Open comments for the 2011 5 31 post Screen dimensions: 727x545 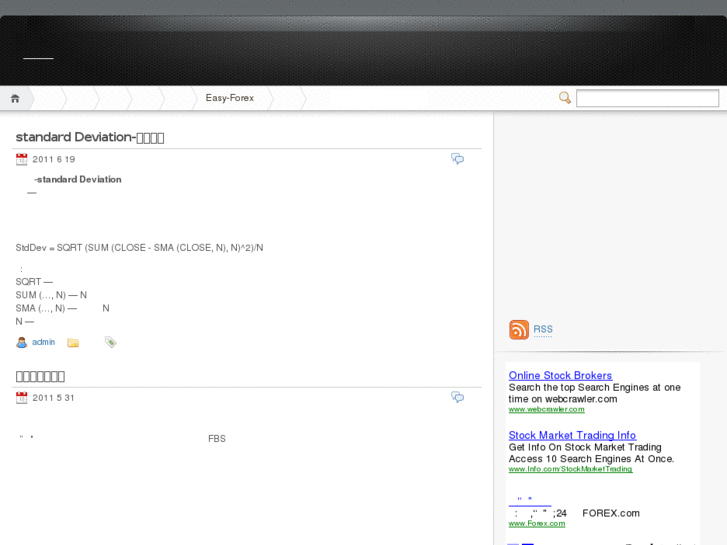tap(457, 397)
